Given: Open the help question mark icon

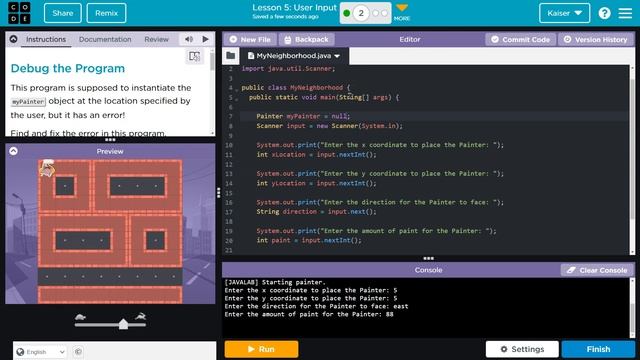Looking at the screenshot, I should [604, 13].
